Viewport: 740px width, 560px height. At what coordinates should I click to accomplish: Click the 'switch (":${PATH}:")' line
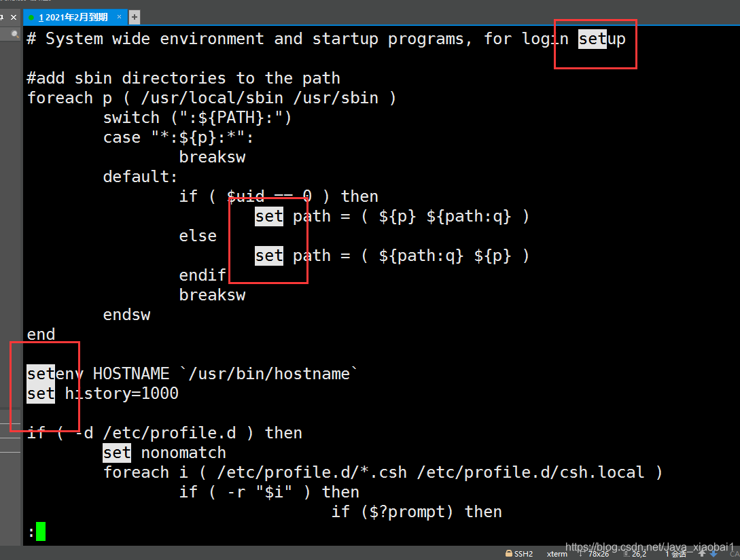pos(197,118)
